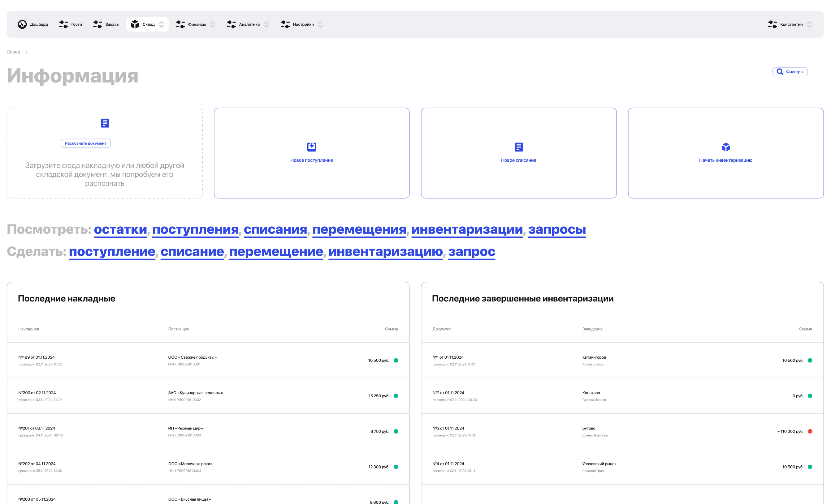The height and width of the screenshot is (504, 831).
Task: Follow the запросы link
Action: tap(557, 230)
